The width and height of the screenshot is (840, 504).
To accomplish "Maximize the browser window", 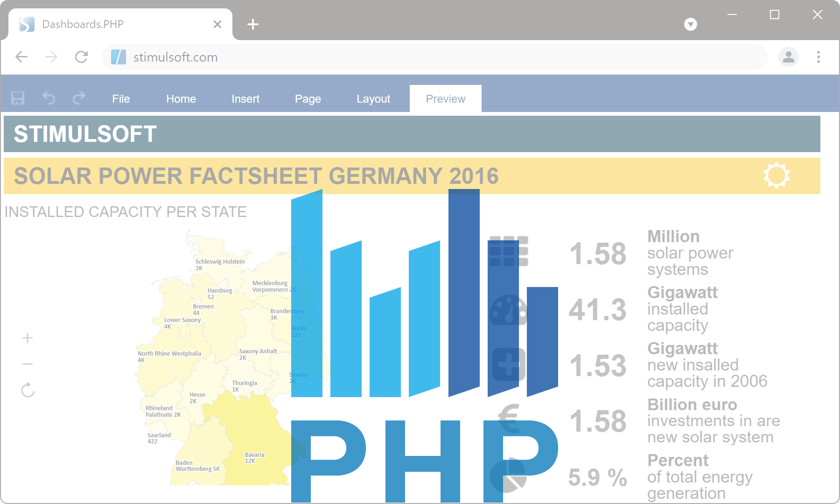I will tap(775, 14).
